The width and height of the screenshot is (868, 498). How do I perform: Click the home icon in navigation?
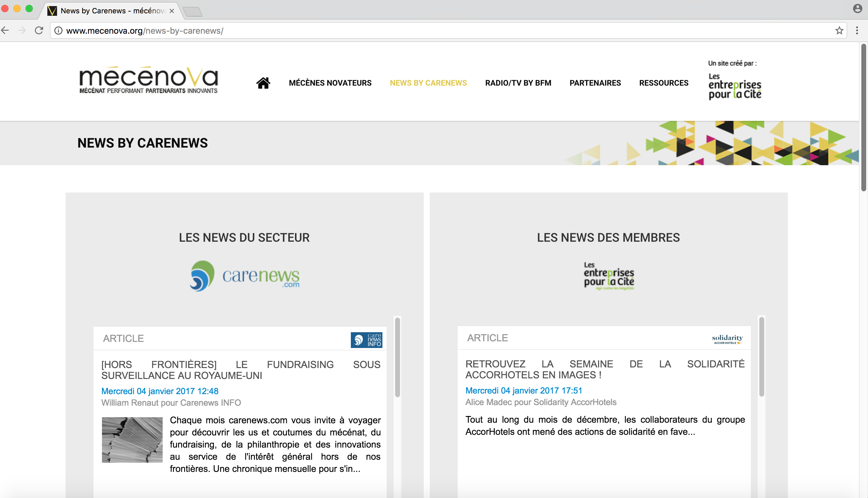click(x=263, y=83)
